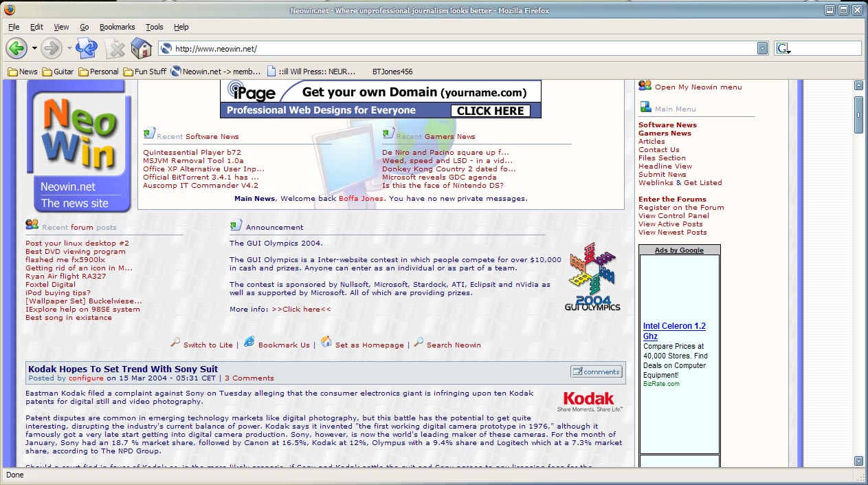
Task: Click the page scrollbar down arrow
Action: tap(858, 461)
